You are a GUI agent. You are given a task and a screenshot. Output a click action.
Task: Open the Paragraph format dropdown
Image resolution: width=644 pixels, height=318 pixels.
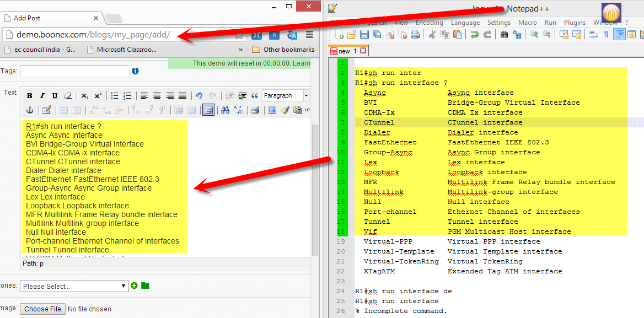click(285, 96)
